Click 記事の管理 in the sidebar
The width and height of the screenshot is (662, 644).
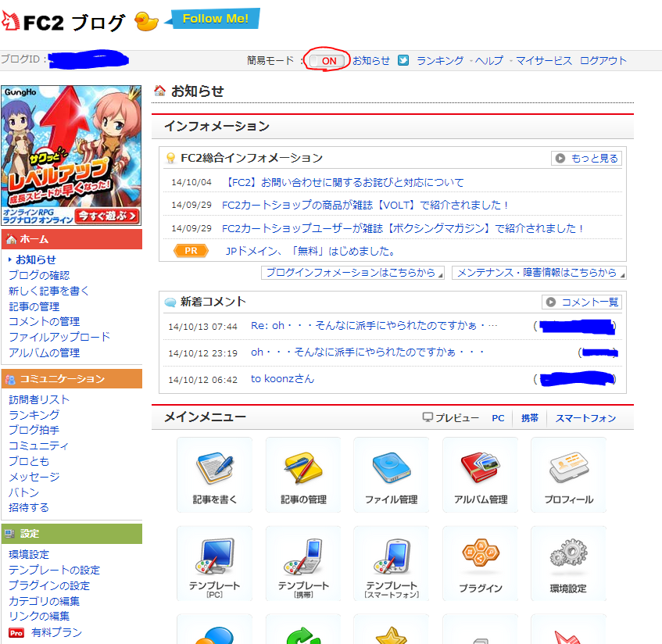34,306
